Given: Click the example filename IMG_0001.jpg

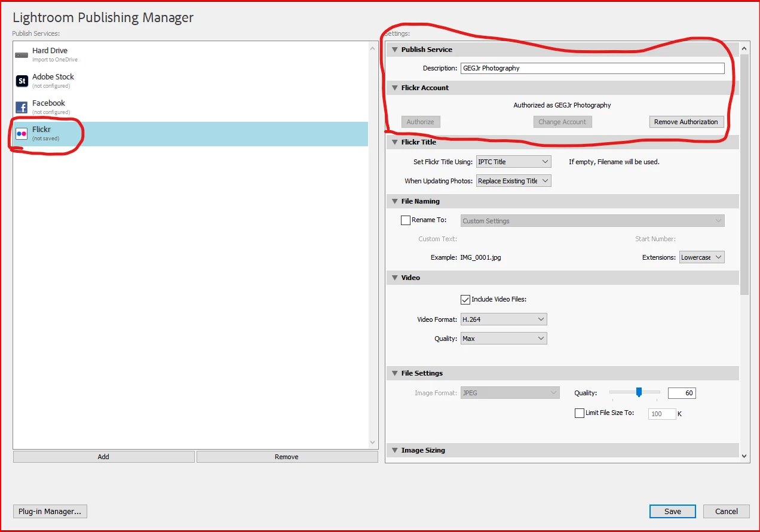Looking at the screenshot, I should click(x=480, y=258).
